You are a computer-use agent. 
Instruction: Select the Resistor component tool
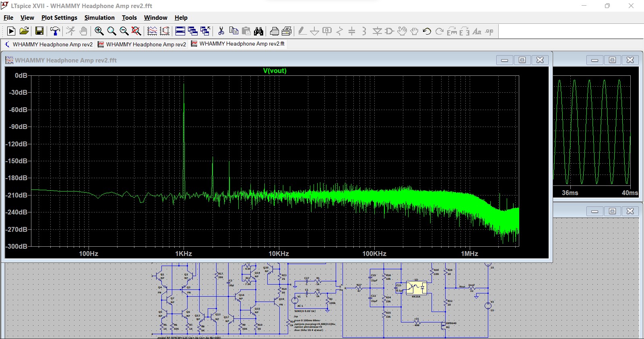point(340,31)
